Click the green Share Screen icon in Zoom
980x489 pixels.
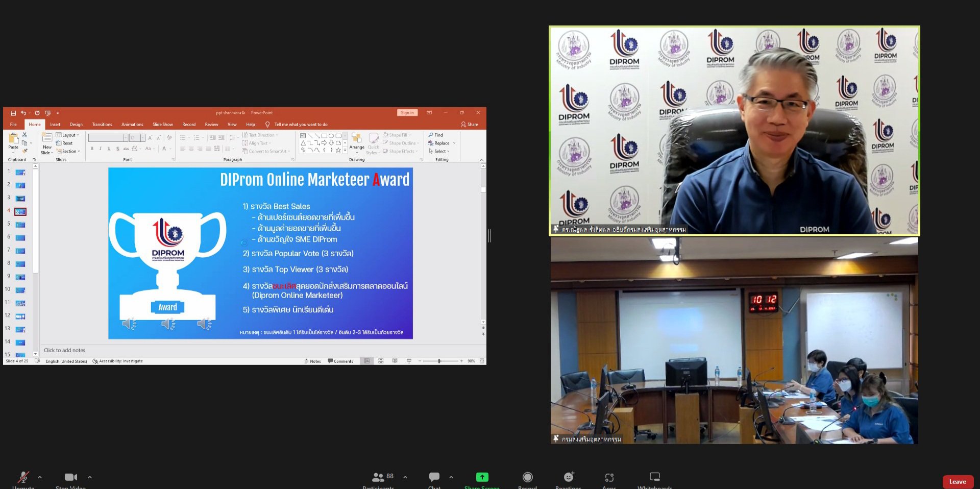(x=482, y=477)
